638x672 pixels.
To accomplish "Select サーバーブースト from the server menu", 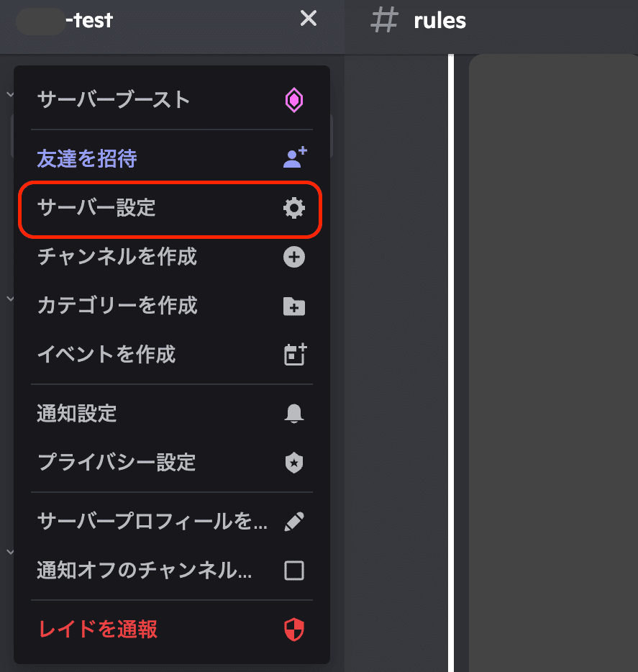I will click(113, 101).
